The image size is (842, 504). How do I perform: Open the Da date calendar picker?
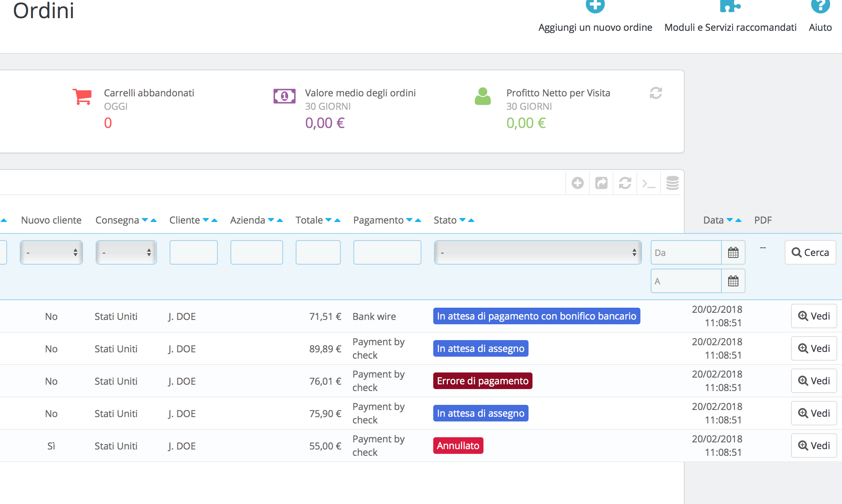(733, 252)
